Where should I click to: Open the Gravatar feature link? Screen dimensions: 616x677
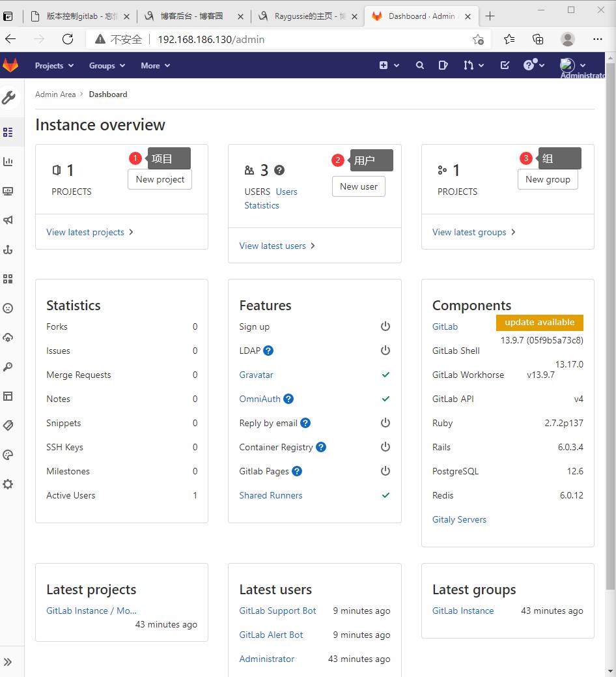click(x=257, y=375)
